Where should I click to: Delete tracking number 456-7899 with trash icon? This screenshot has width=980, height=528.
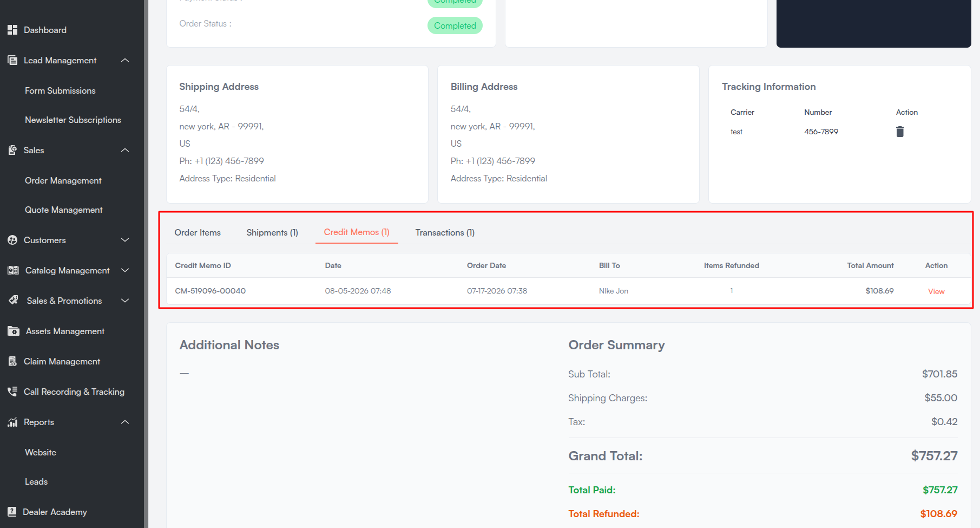point(900,132)
